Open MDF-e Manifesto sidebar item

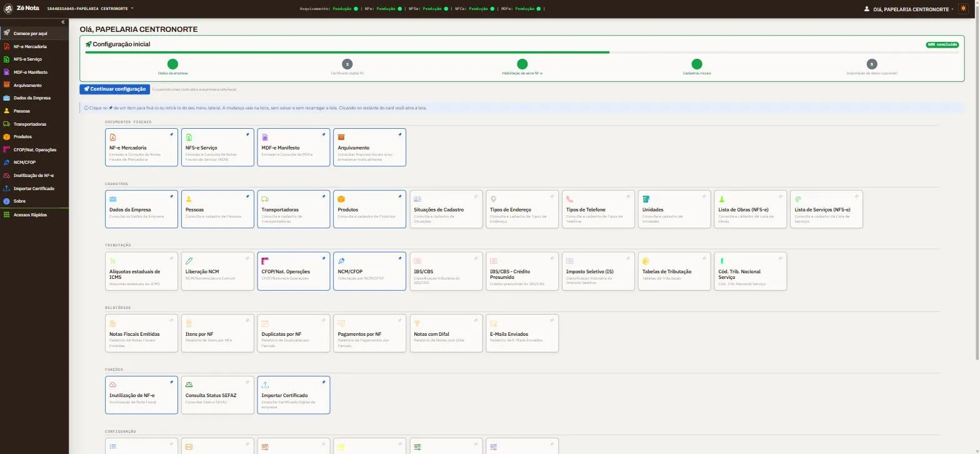[x=34, y=72]
